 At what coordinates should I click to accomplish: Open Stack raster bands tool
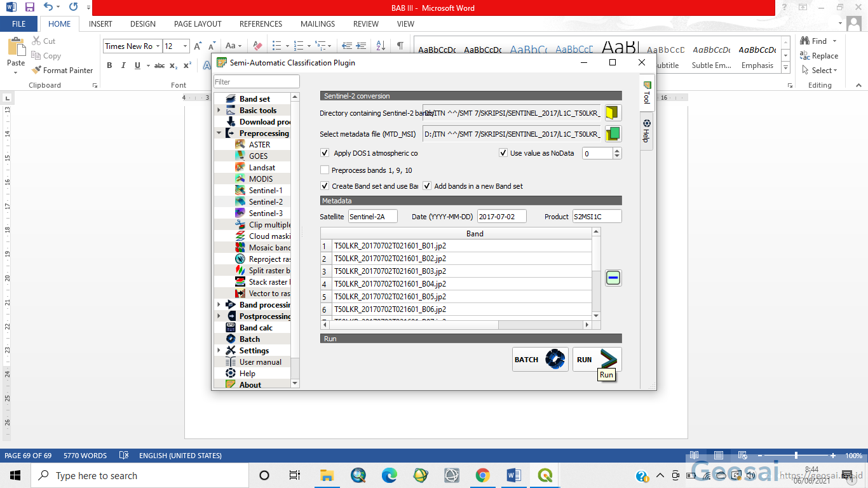pyautogui.click(x=262, y=282)
